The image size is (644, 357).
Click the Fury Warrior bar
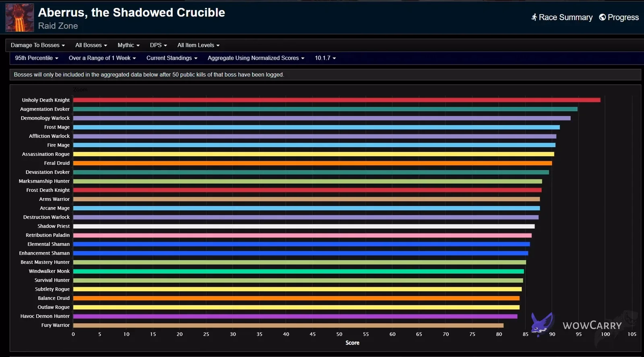(288, 325)
